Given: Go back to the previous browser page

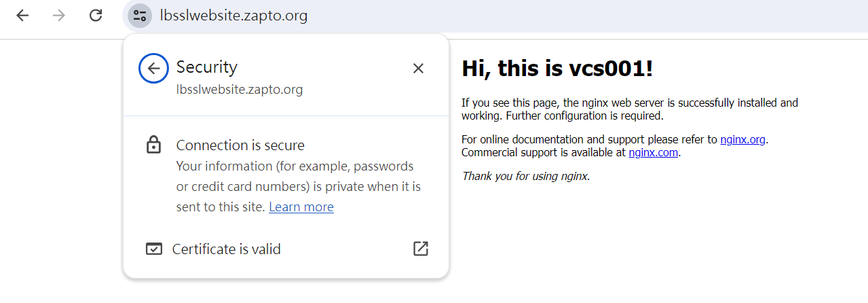Looking at the screenshot, I should pyautogui.click(x=23, y=16).
